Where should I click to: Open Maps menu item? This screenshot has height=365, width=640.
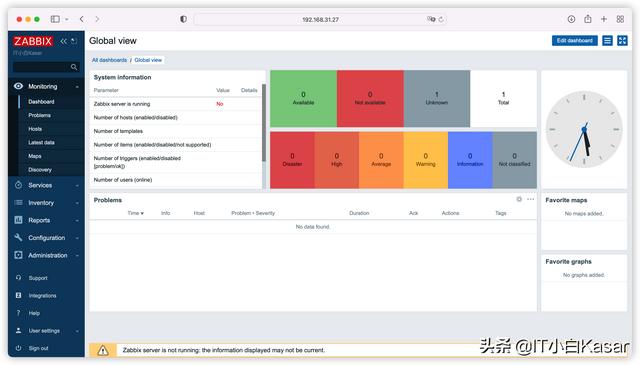[35, 156]
